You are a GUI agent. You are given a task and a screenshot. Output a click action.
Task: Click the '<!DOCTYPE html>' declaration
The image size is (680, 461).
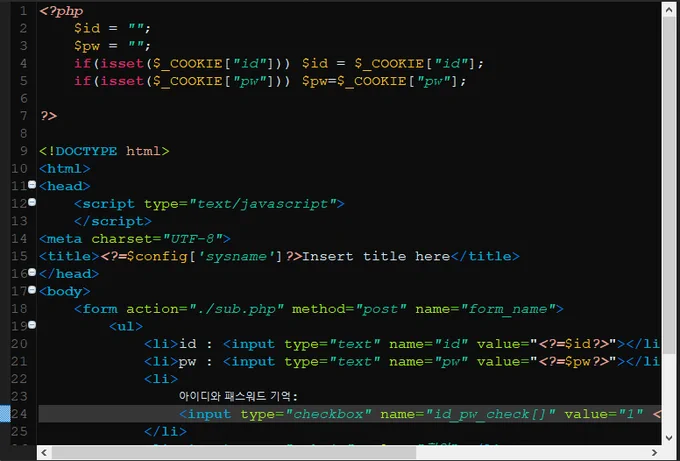tap(104, 151)
